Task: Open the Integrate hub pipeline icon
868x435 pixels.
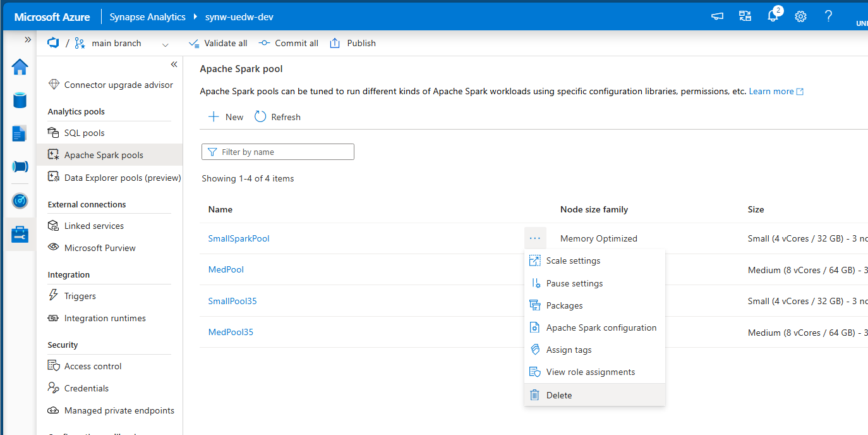Action: point(20,167)
